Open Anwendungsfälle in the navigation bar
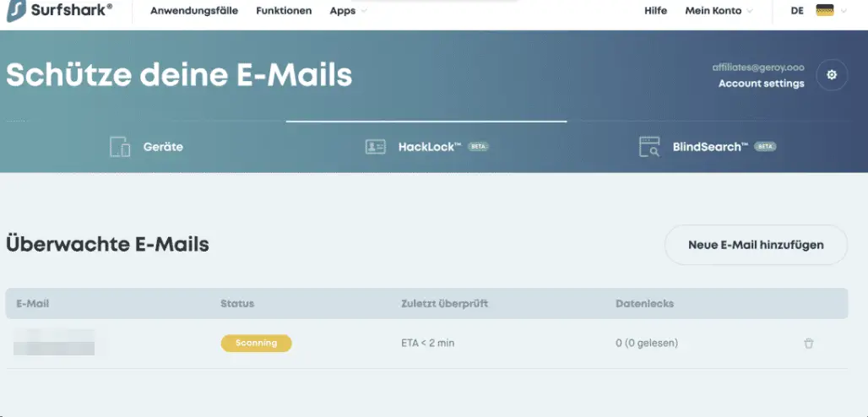This screenshot has height=417, width=868. 194,10
